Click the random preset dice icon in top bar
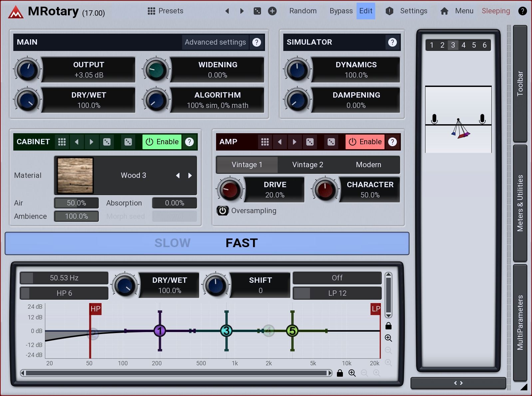Image resolution: width=532 pixels, height=396 pixels. (x=257, y=11)
